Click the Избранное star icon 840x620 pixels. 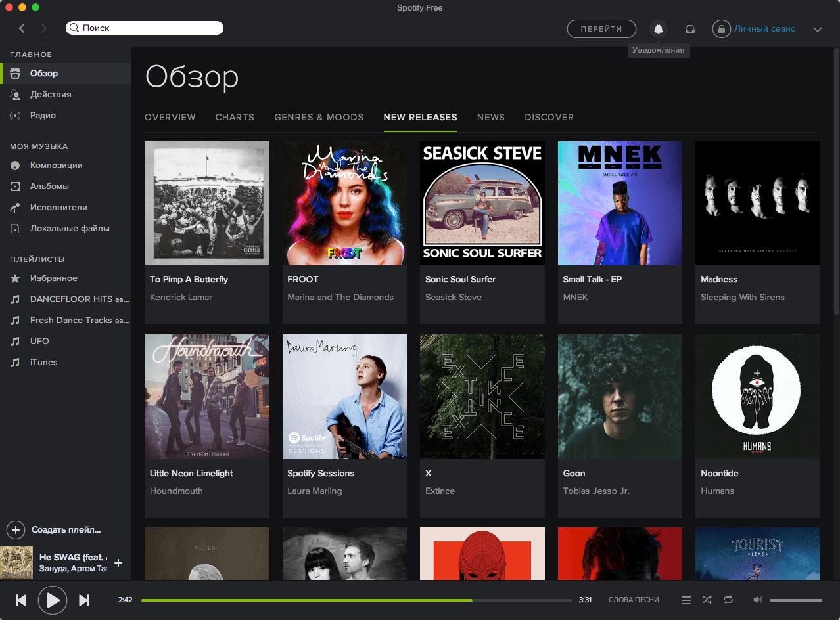pos(15,278)
